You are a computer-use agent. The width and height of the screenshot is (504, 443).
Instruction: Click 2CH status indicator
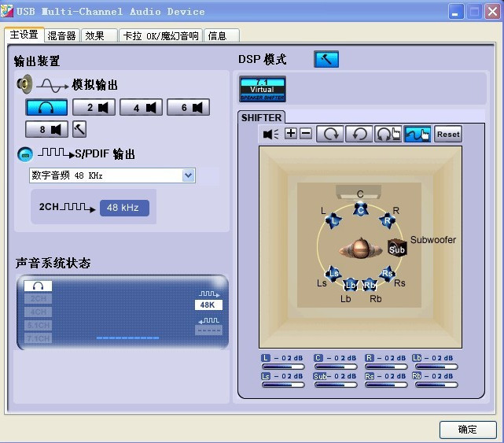click(38, 299)
